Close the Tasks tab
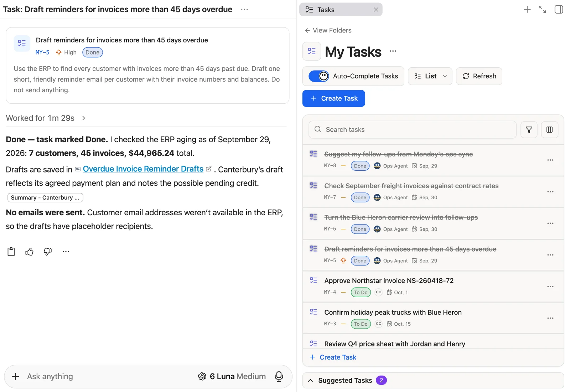Viewport: 570px width, 392px height. 376,10
